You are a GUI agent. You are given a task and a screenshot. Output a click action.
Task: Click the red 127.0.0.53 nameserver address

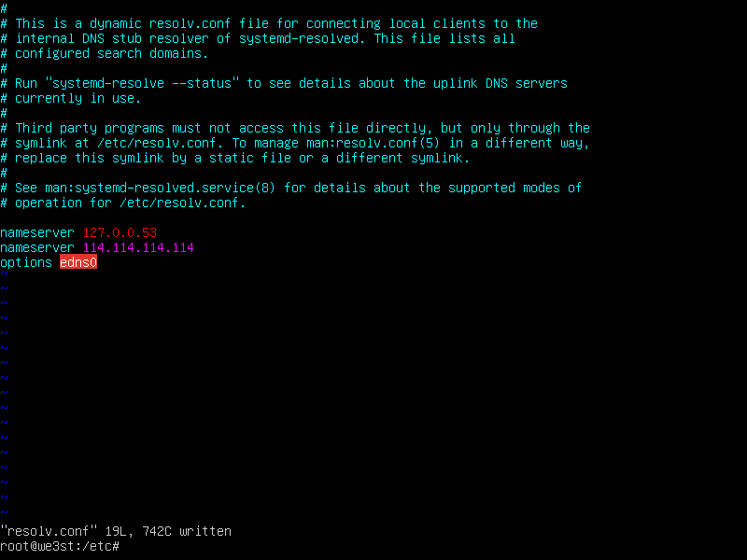coord(120,232)
